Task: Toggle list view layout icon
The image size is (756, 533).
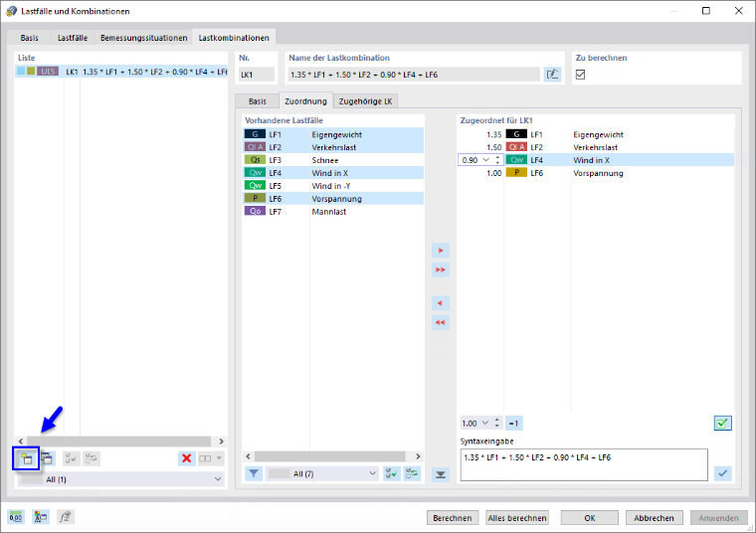Action: point(205,458)
